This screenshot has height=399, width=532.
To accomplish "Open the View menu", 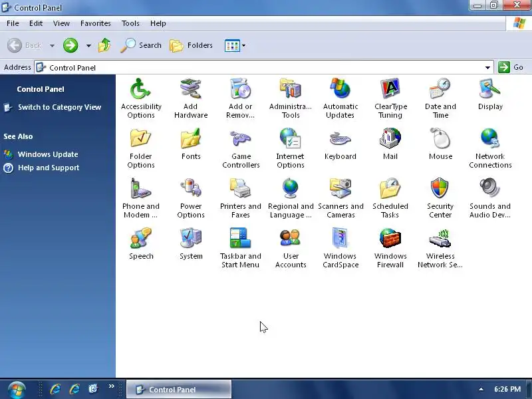I will pyautogui.click(x=61, y=23).
